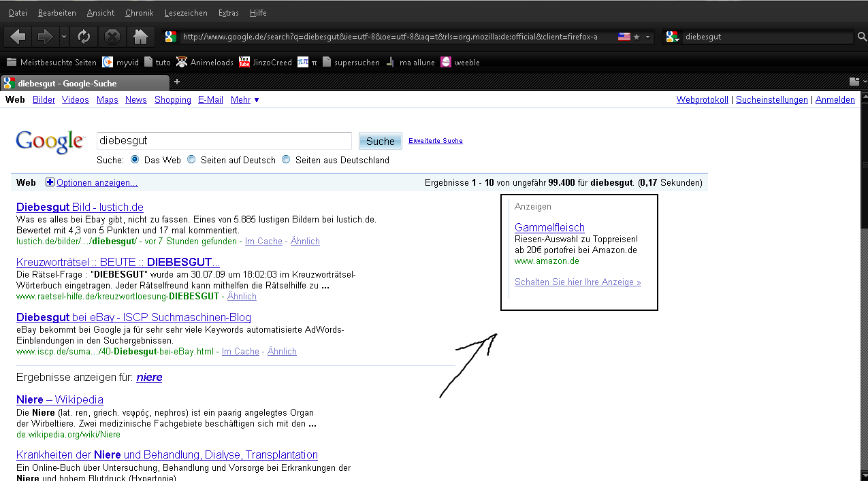Click the Google search field with diebesgut

[224, 141]
